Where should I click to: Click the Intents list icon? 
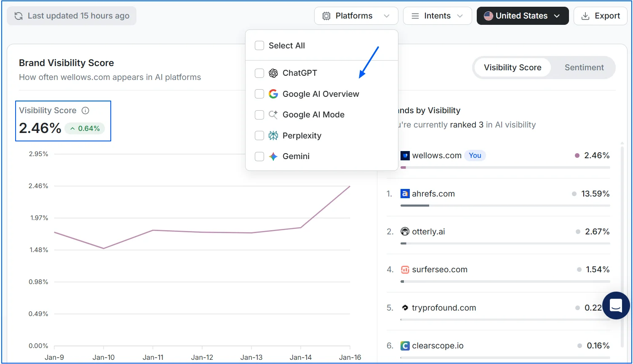pyautogui.click(x=415, y=16)
